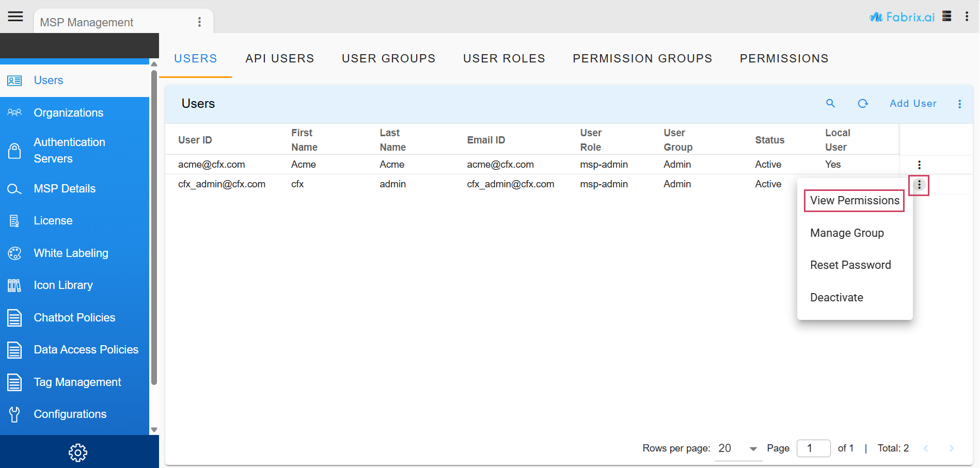Open the settings gear at sidebar bottom

coord(77,452)
